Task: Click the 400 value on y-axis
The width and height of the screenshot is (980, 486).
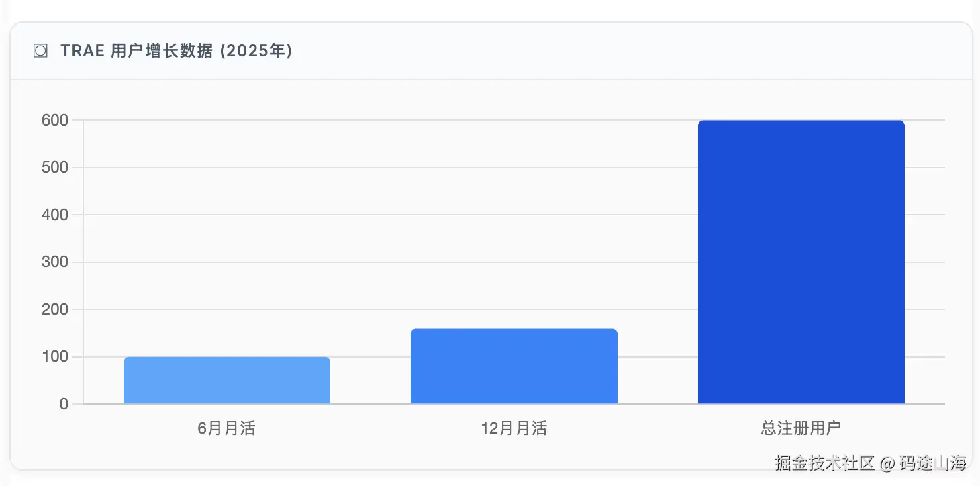Action: (x=55, y=215)
